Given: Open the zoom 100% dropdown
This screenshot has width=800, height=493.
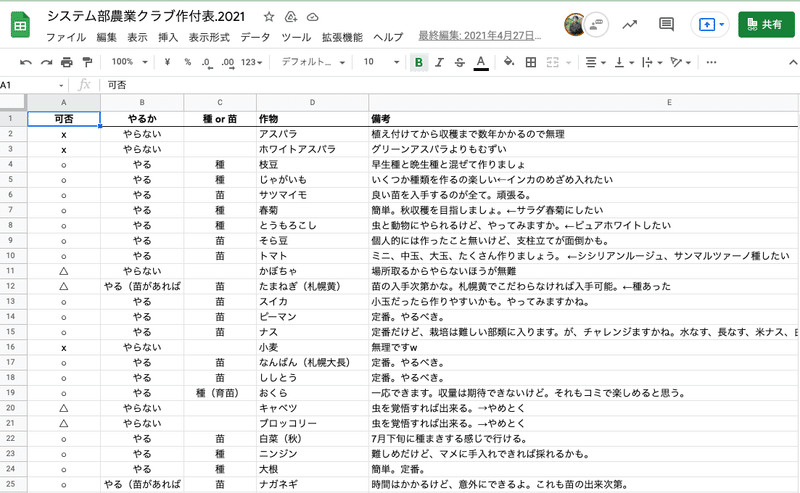Looking at the screenshot, I should (x=130, y=62).
